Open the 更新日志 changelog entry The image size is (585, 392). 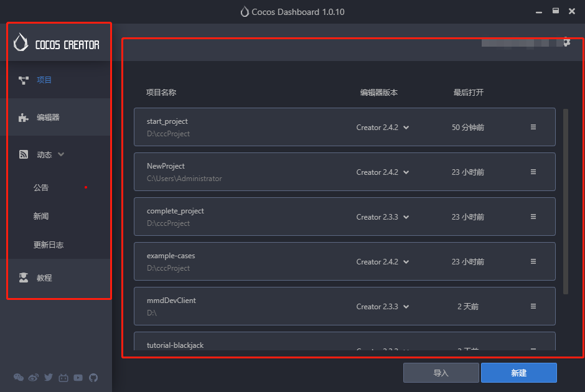pyautogui.click(x=49, y=245)
